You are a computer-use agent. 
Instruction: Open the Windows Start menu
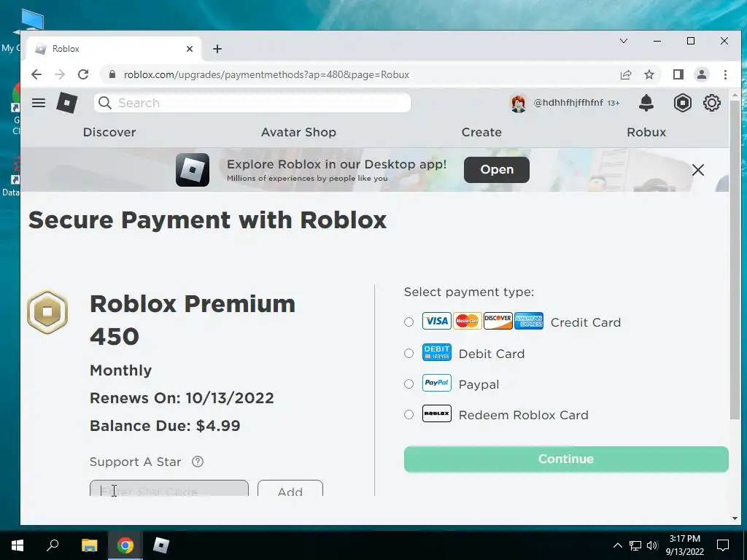[x=18, y=545]
